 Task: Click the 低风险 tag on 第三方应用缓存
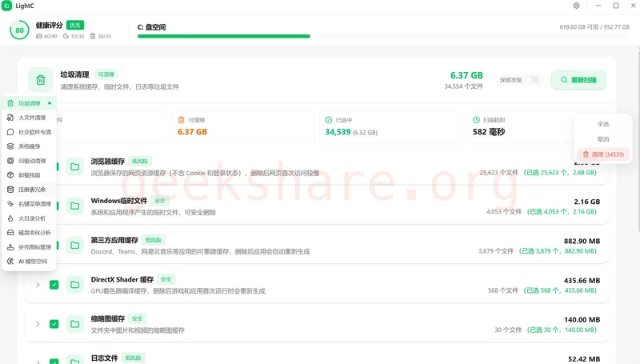(153, 240)
